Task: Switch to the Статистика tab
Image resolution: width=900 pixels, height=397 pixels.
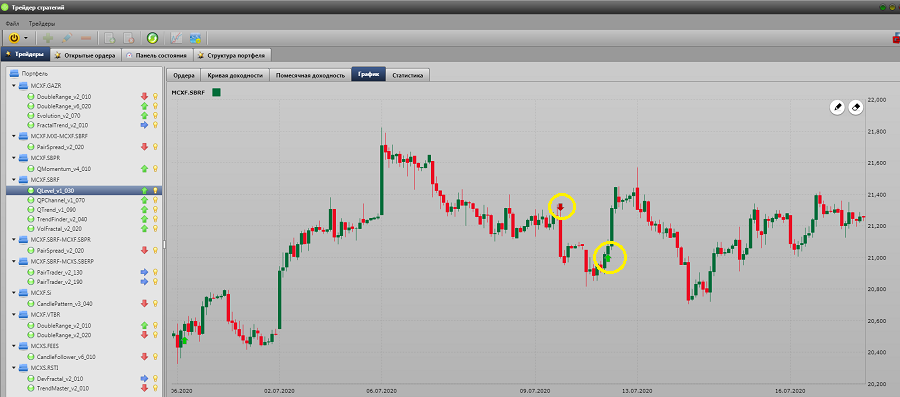Action: tap(408, 75)
